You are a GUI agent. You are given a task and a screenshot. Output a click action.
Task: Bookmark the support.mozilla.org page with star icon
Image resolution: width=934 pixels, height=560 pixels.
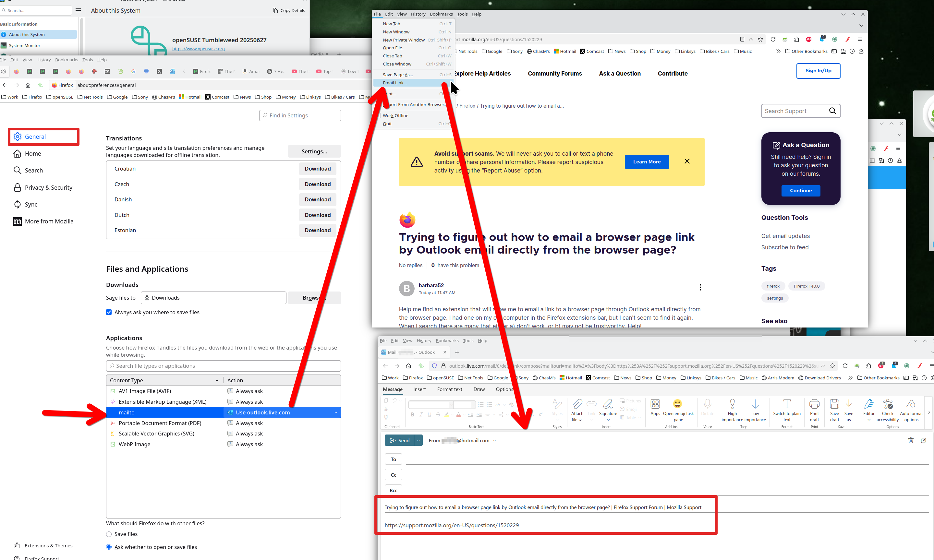[760, 39]
